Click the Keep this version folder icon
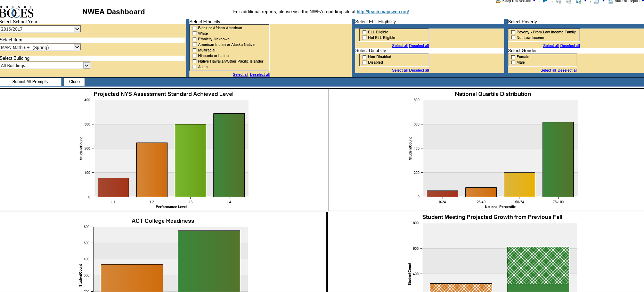 pyautogui.click(x=498, y=1)
